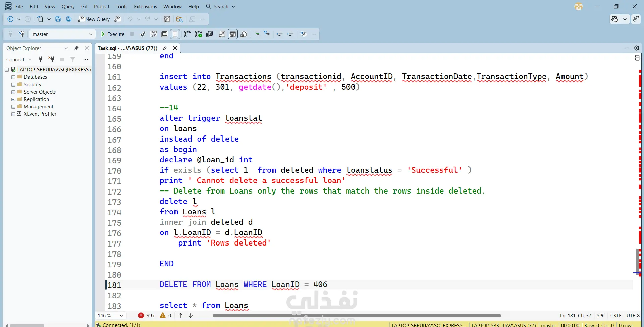Toggle Include Actual Execution Plan
Screen dimensions: 644x327
tap(187, 34)
